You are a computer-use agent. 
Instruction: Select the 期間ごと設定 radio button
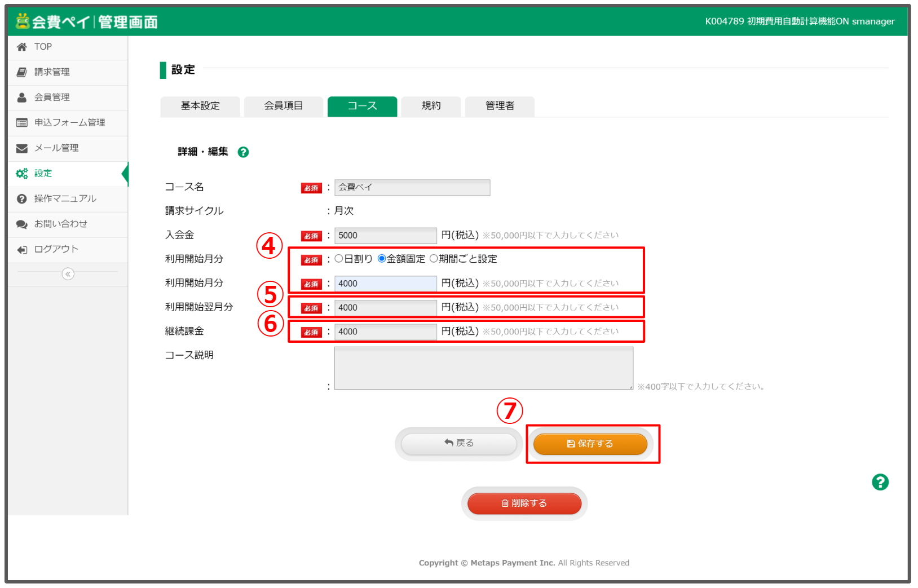pyautogui.click(x=434, y=259)
